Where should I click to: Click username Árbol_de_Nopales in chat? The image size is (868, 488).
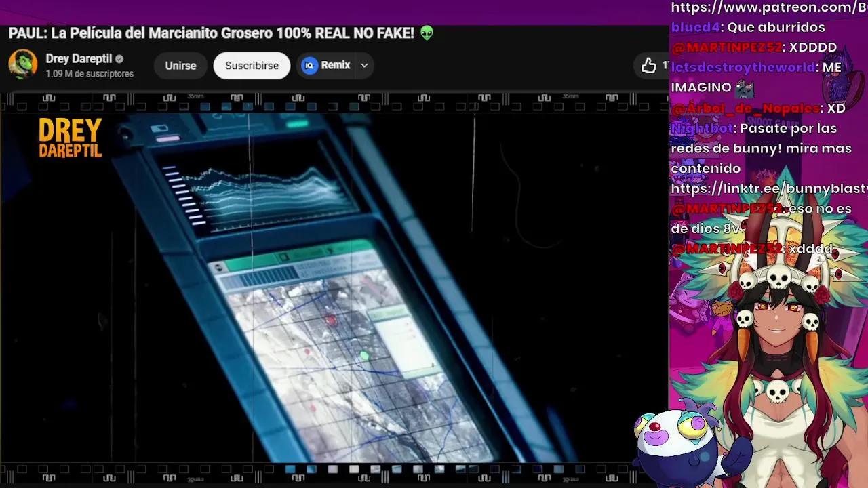click(745, 108)
